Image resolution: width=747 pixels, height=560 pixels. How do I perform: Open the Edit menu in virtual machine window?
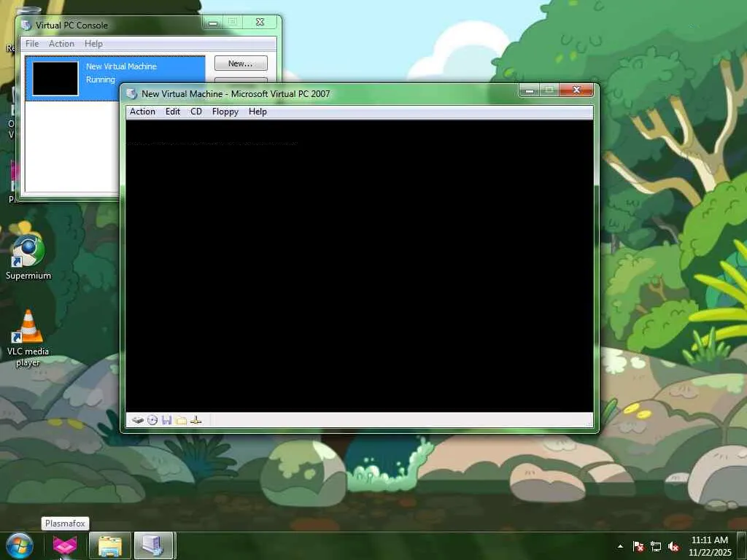click(x=172, y=112)
